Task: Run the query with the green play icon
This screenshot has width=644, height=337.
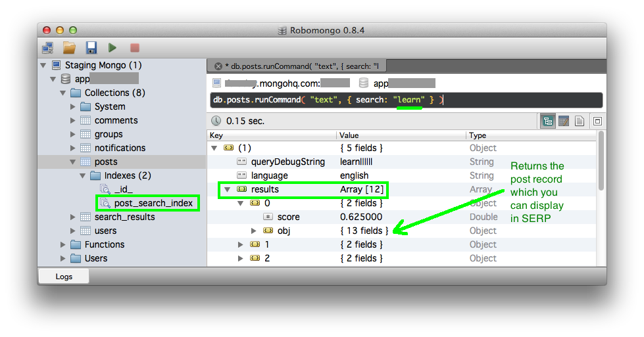Action: tap(112, 48)
